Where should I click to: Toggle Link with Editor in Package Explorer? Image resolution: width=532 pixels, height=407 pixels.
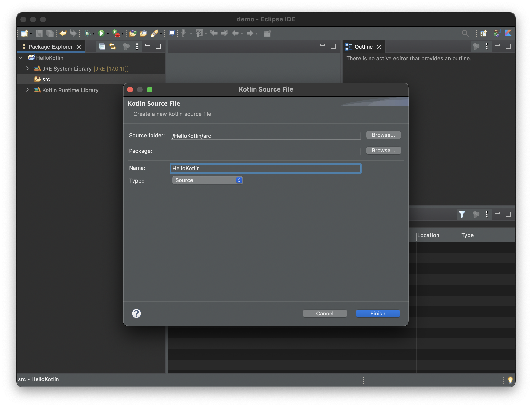click(113, 46)
